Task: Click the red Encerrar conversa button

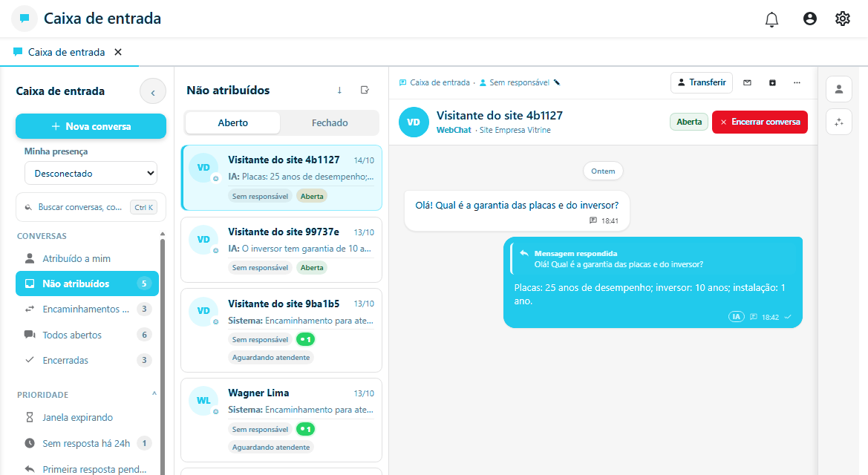Action: pos(760,122)
